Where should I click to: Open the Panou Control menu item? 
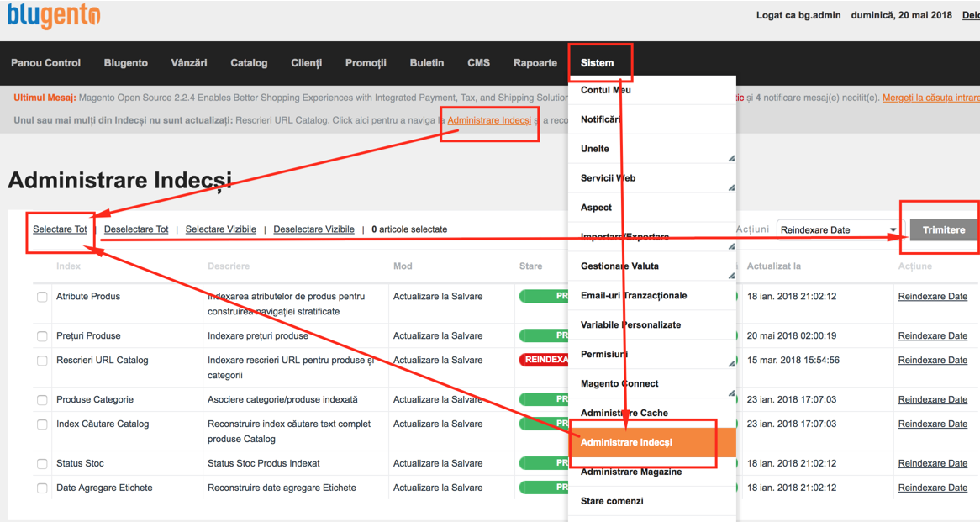tap(45, 62)
